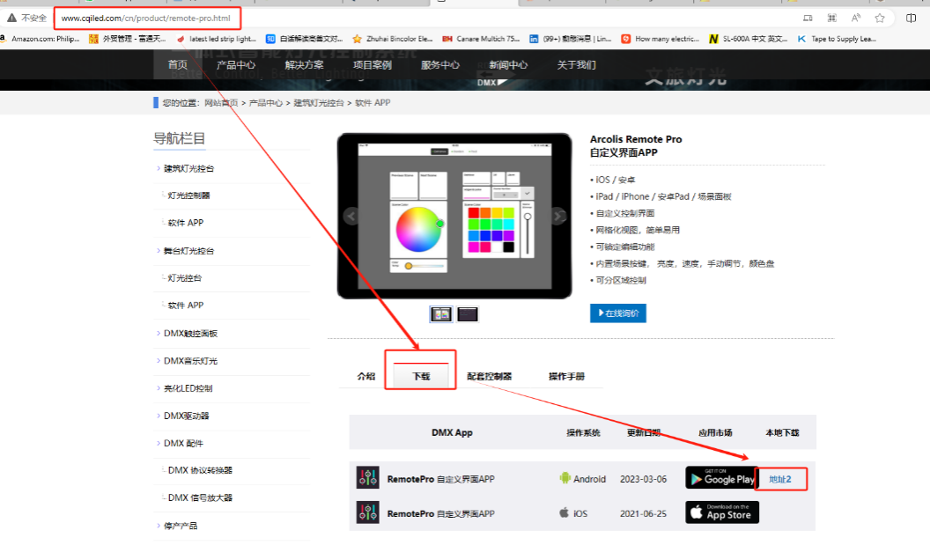The height and width of the screenshot is (560, 930).
Task: Switch to 配套控制器 tab
Action: point(490,376)
